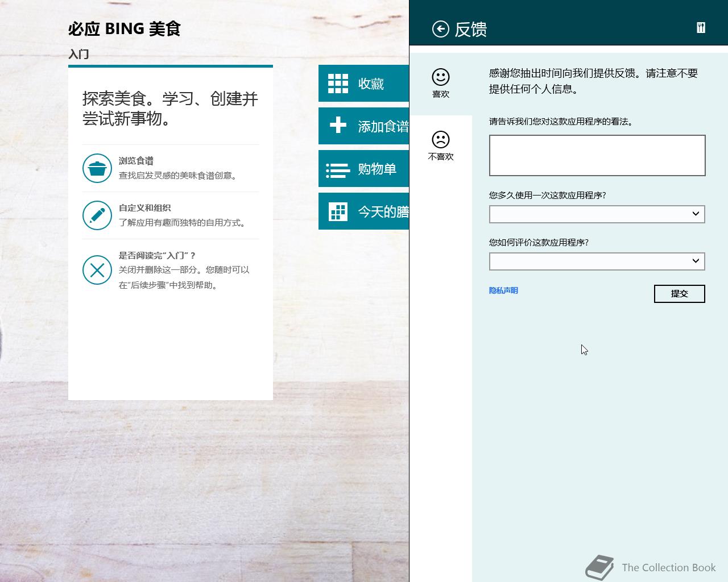Select the smiley face 喜欢 option
The height and width of the screenshot is (582, 728).
[441, 84]
